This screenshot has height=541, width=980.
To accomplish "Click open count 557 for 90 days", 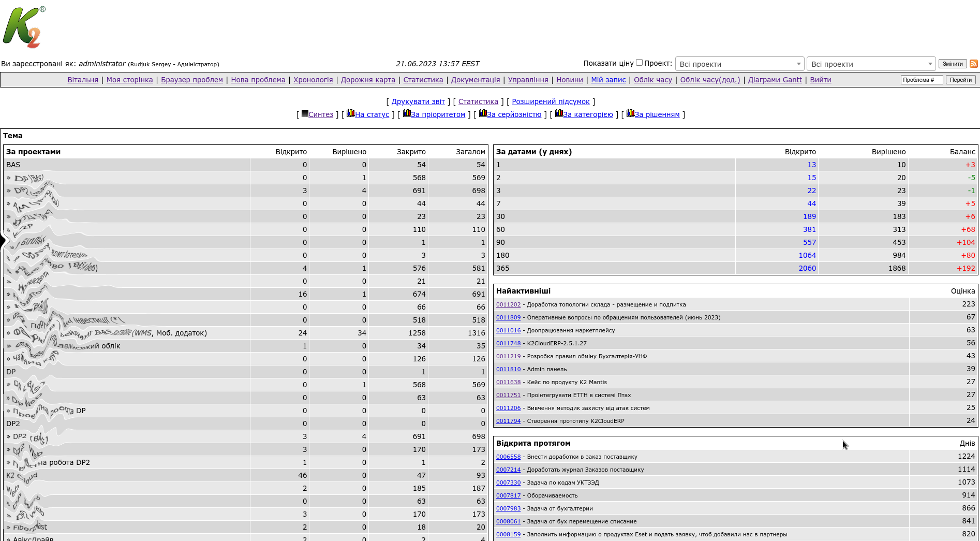I will click(809, 242).
